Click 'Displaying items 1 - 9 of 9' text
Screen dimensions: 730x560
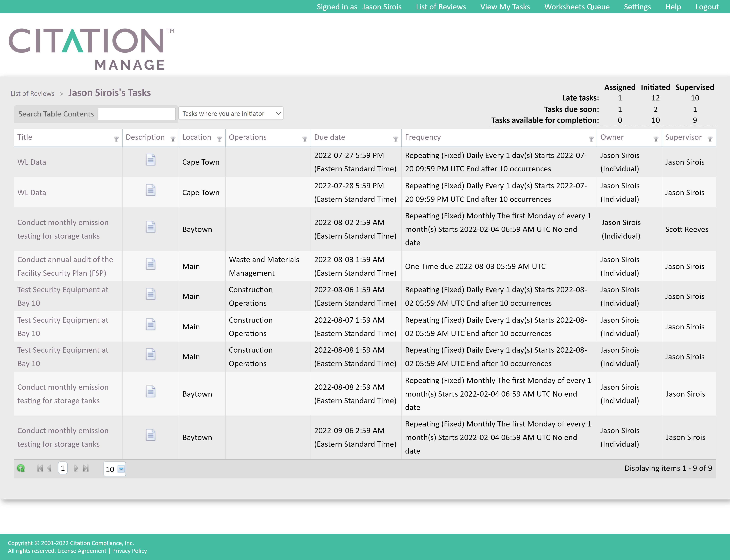point(668,468)
